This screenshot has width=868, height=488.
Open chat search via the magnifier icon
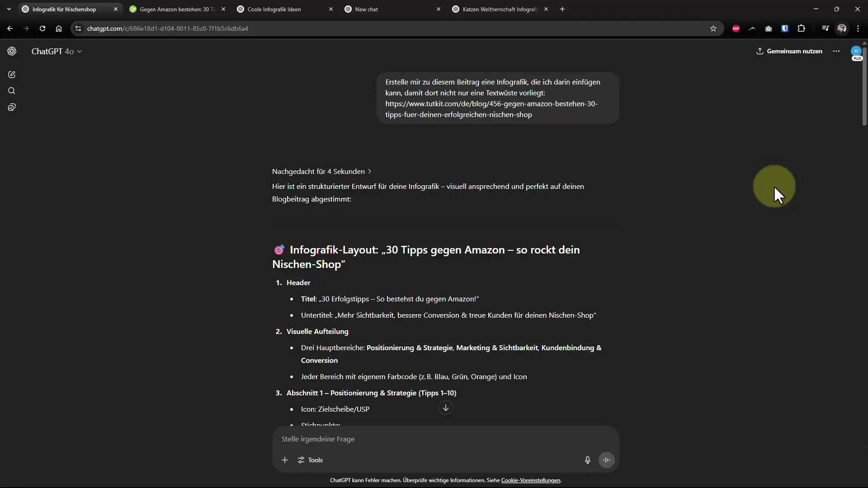coord(12,91)
